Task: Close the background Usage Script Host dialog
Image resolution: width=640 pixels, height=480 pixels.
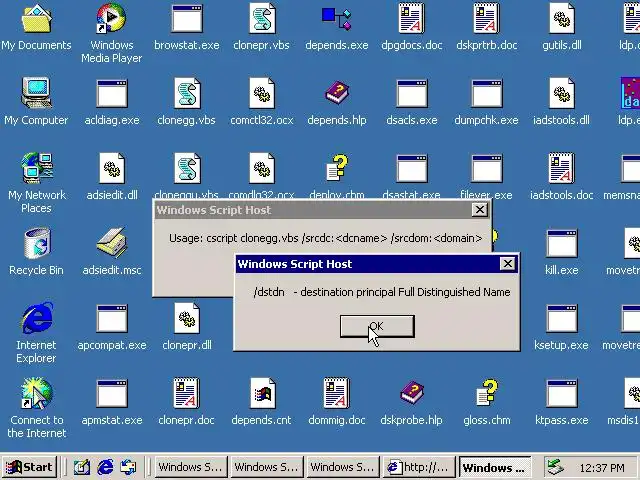Action: (480, 210)
